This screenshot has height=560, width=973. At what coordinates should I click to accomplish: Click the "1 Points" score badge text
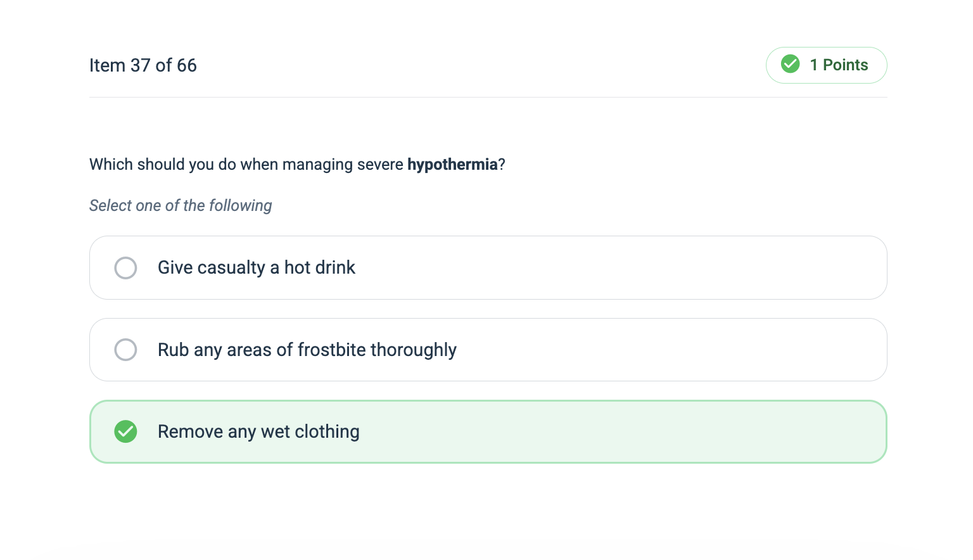[839, 65]
